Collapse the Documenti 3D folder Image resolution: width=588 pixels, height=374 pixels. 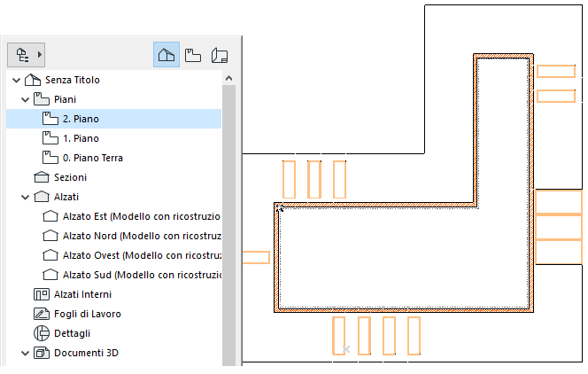click(25, 353)
